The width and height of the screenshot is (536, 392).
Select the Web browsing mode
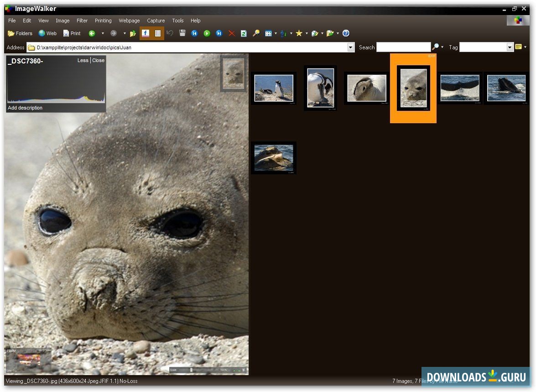pyautogui.click(x=47, y=33)
